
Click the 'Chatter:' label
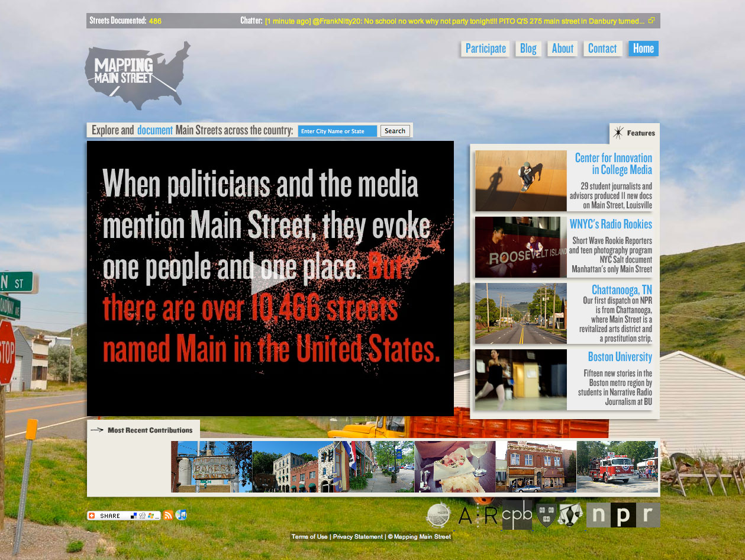[251, 21]
